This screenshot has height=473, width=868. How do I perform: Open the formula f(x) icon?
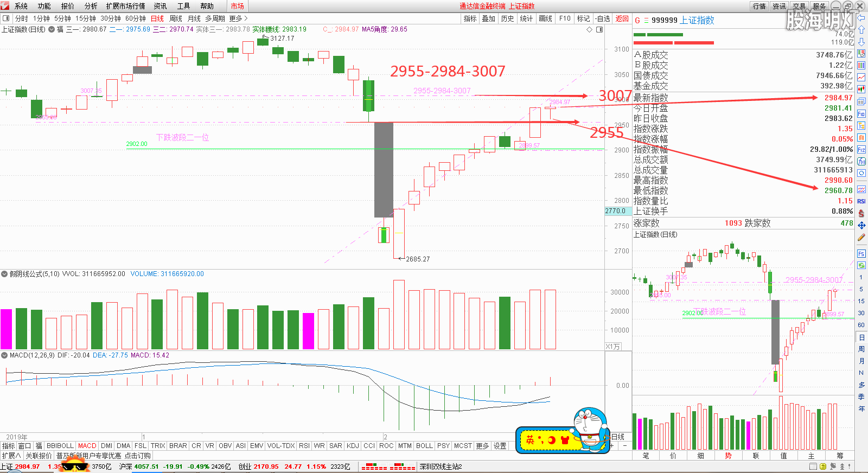coord(861,161)
